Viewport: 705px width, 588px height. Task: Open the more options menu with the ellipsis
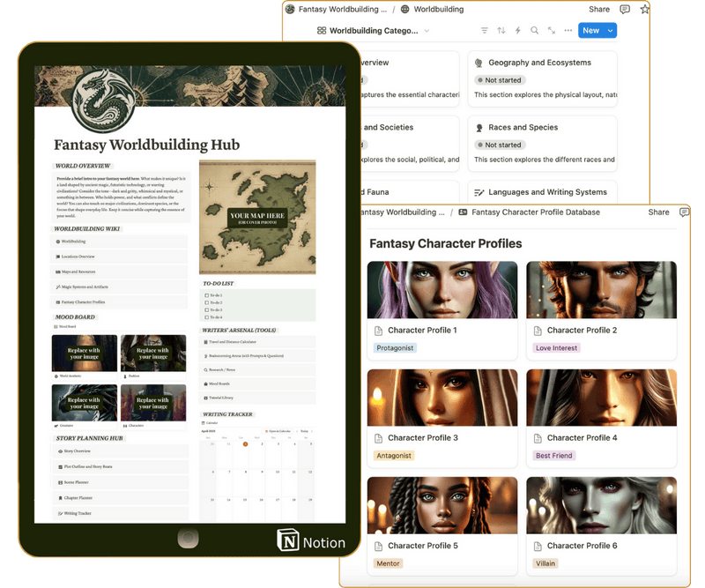(x=568, y=30)
